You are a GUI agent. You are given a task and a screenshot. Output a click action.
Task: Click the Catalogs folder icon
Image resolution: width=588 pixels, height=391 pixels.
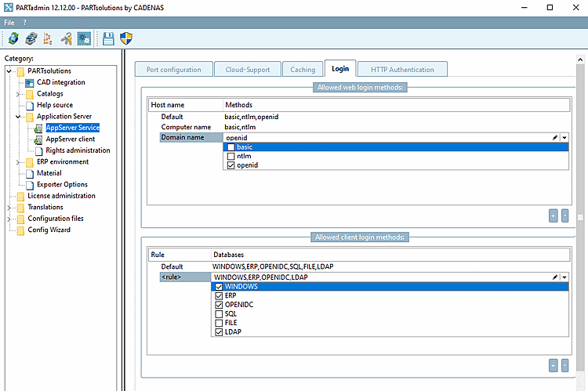[30, 94]
